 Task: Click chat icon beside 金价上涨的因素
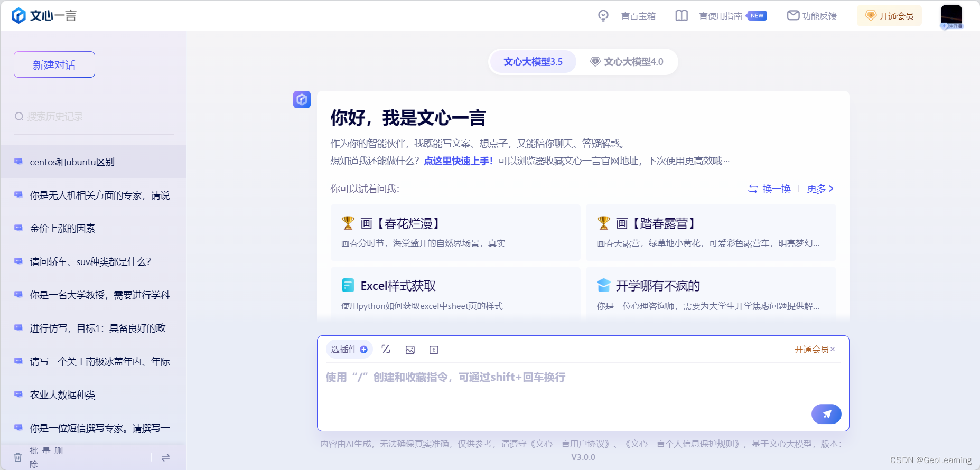click(18, 228)
